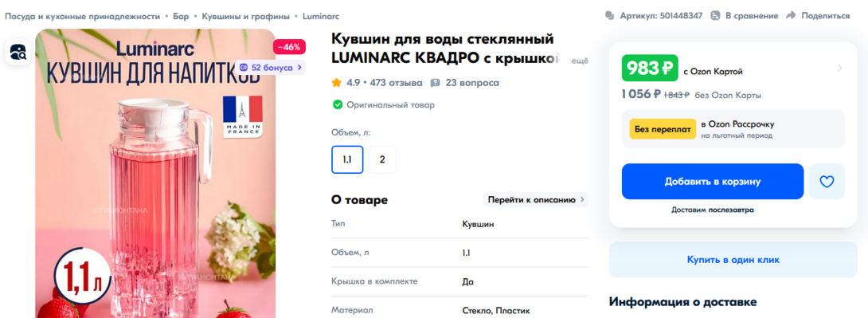Click В сравнение text link
The height and width of the screenshot is (318, 868).
pyautogui.click(x=752, y=16)
